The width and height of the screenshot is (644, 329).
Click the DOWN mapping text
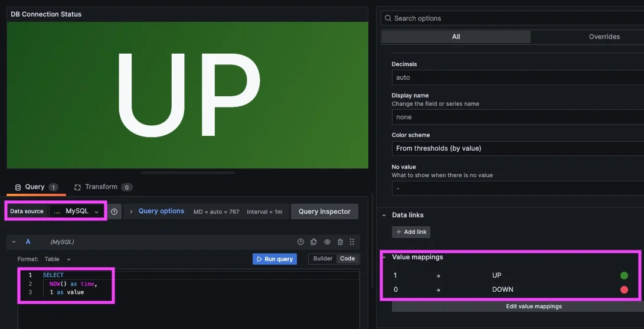[x=503, y=289]
